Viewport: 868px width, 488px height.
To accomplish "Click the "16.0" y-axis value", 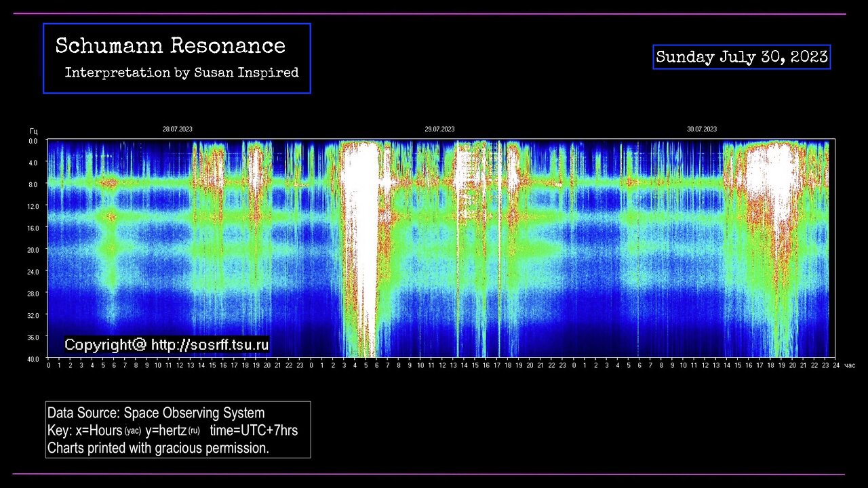I will (x=33, y=228).
